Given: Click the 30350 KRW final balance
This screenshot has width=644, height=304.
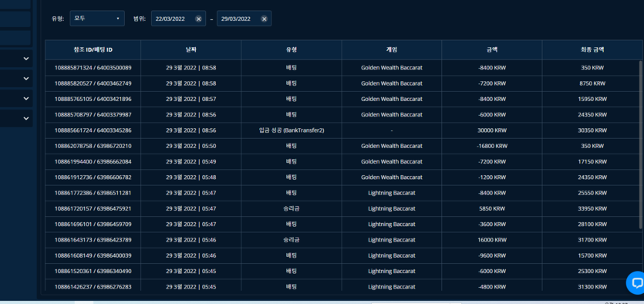Looking at the screenshot, I should click(592, 130).
